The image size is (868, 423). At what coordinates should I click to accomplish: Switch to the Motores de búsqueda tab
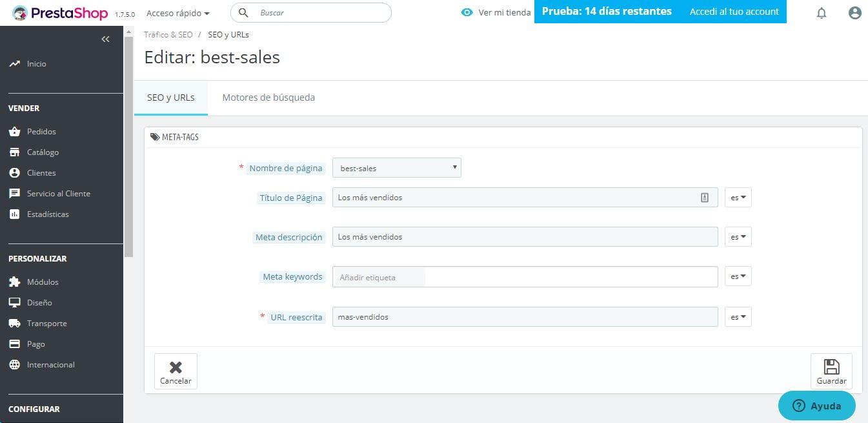[x=268, y=97]
